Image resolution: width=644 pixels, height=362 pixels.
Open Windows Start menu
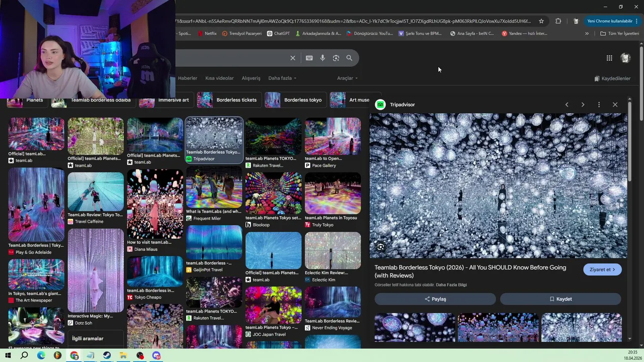coord(8,355)
